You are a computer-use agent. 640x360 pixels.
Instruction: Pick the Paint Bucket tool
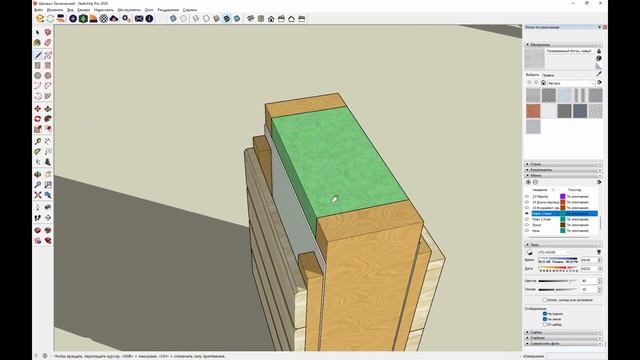click(38, 42)
